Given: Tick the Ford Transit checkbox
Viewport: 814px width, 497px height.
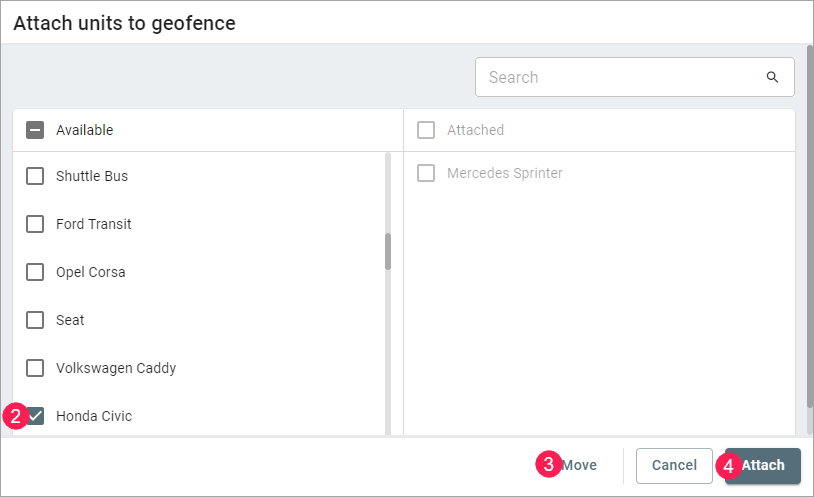Looking at the screenshot, I should 35,224.
